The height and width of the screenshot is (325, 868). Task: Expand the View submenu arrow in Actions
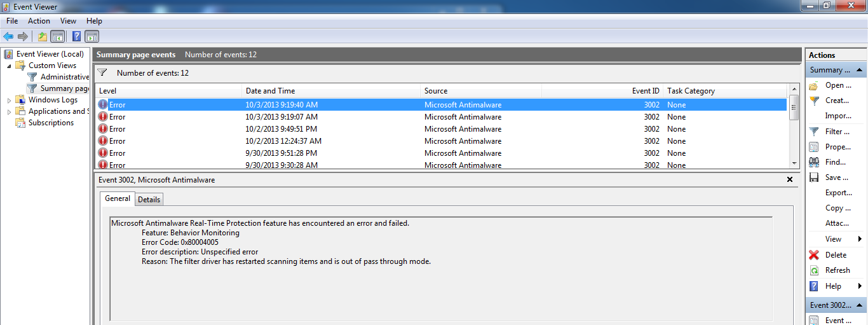[x=860, y=239]
